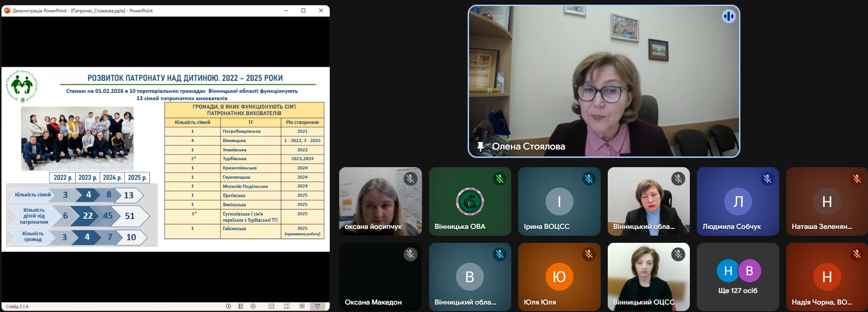Click the muted mic icon on оксана йосипчук
This screenshot has height=312, width=868.
coord(410,179)
